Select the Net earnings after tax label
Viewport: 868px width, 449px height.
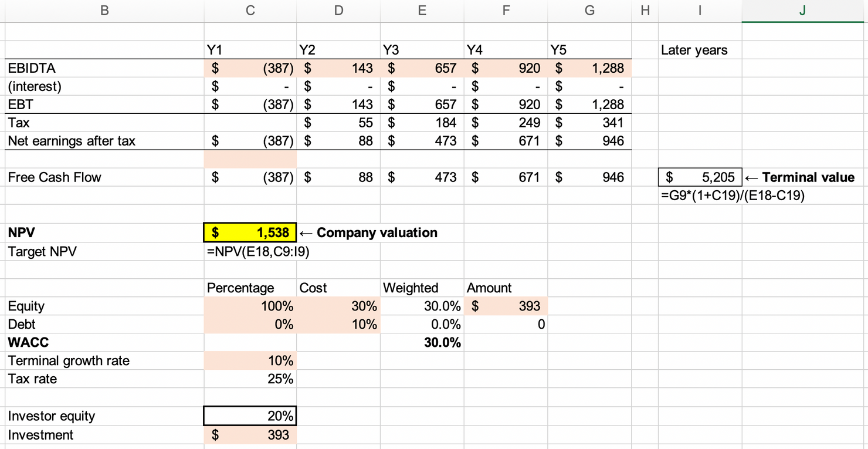72,141
